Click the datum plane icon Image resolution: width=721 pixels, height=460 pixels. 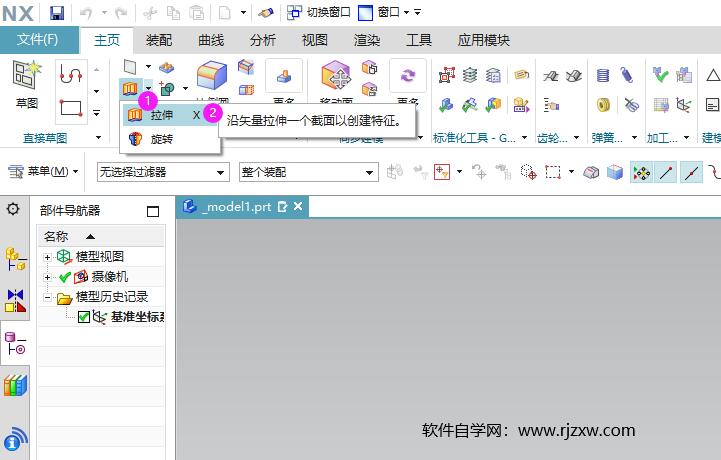pos(130,68)
